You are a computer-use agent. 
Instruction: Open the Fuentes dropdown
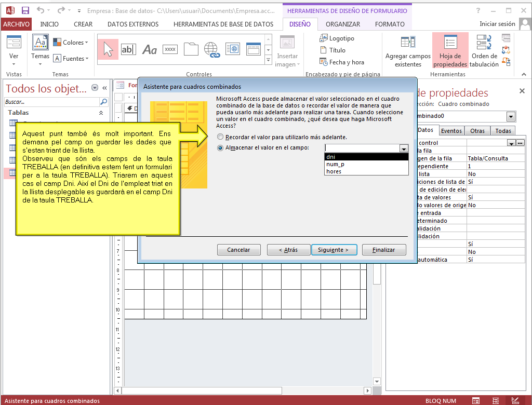coord(71,58)
